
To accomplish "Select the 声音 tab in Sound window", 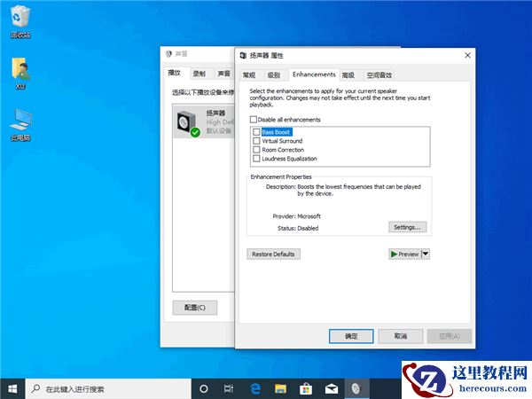I will click(223, 74).
